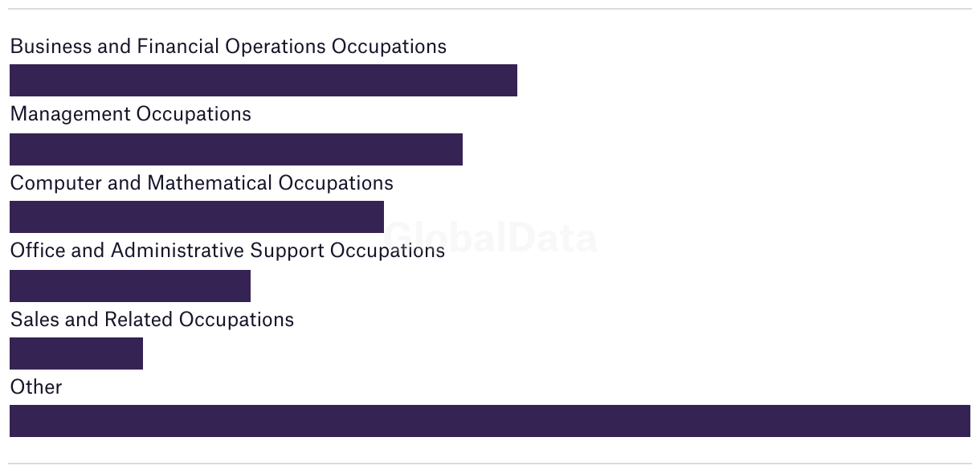Click the 'Office and Administrative Support Occupations' label

pyautogui.click(x=227, y=251)
